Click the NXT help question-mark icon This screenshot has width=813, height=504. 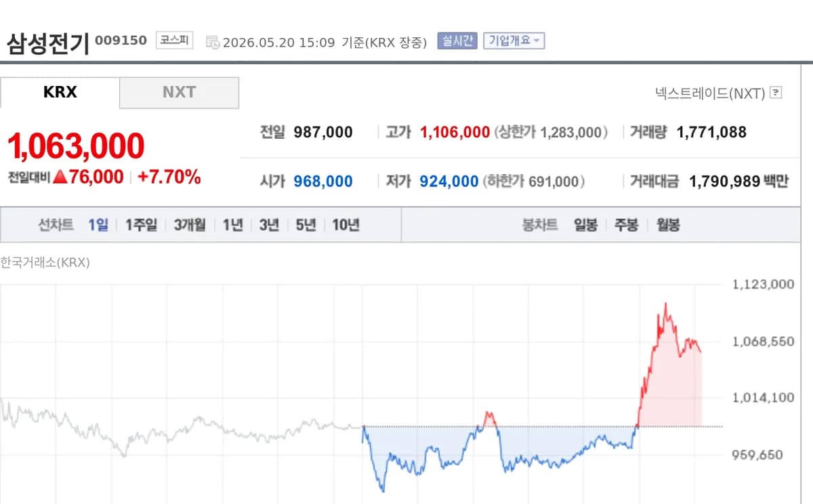tap(776, 93)
